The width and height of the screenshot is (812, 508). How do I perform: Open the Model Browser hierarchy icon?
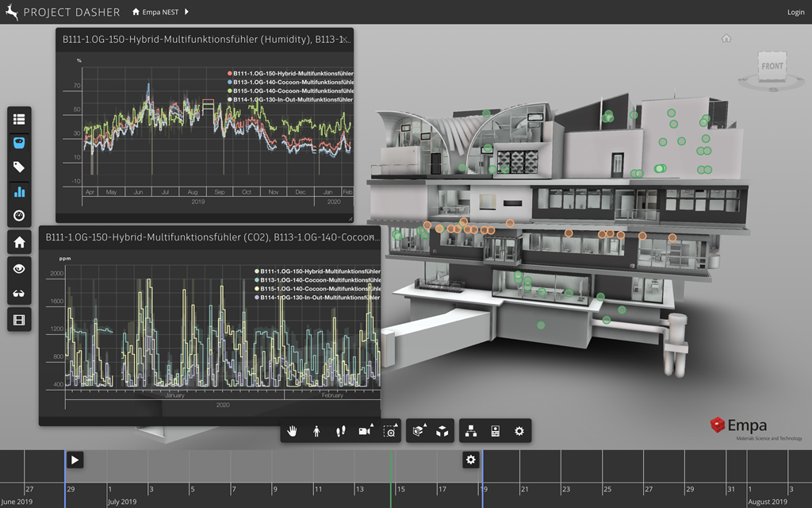[x=471, y=431]
